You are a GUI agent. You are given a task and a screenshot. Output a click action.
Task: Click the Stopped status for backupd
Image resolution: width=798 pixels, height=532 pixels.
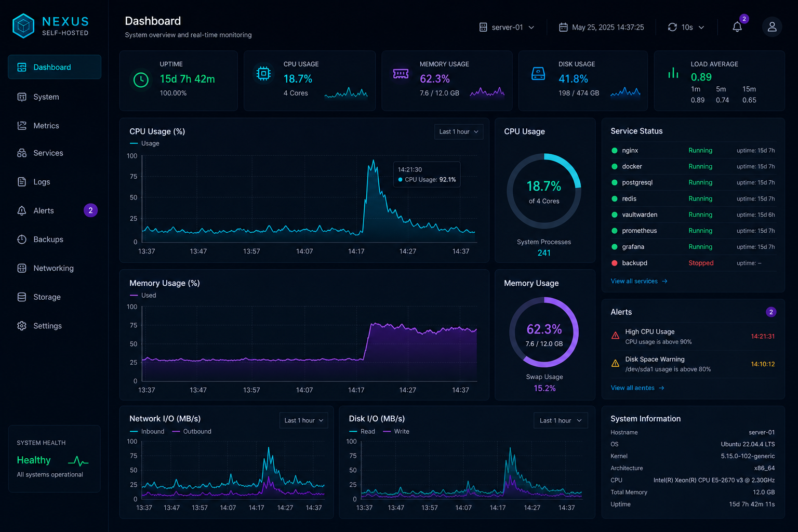(x=701, y=263)
